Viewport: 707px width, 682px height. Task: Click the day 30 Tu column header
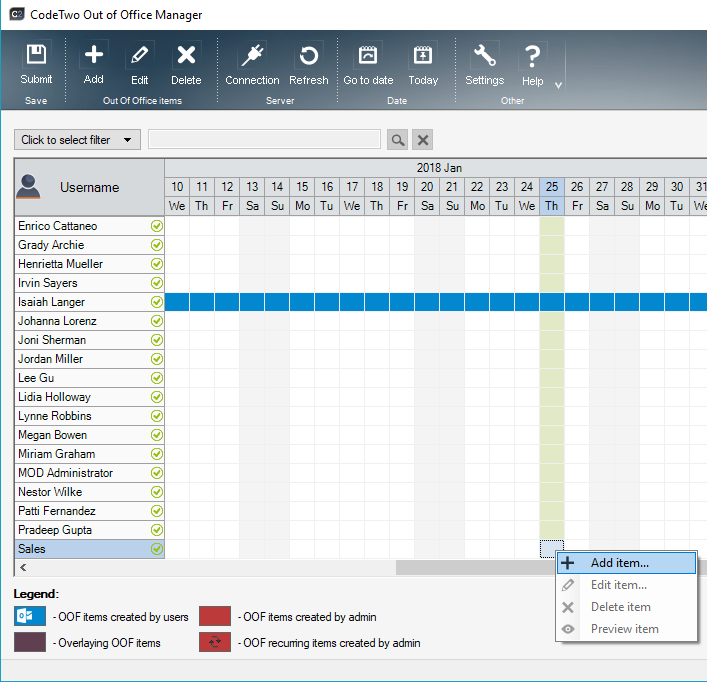(677, 197)
